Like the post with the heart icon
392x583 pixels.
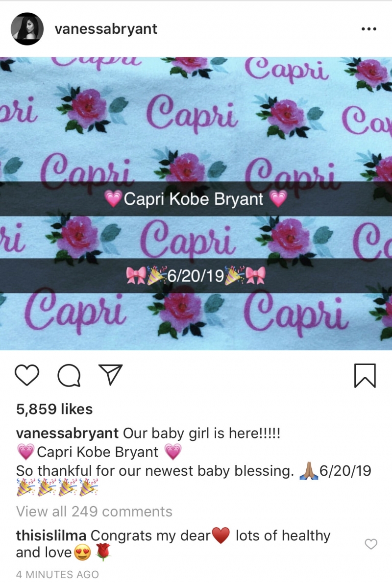point(27,375)
